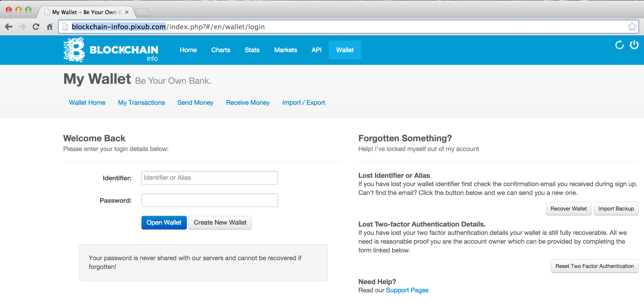Image resolution: width=644 pixels, height=306 pixels.
Task: Click the Identifier or Alias field
Action: click(x=210, y=178)
